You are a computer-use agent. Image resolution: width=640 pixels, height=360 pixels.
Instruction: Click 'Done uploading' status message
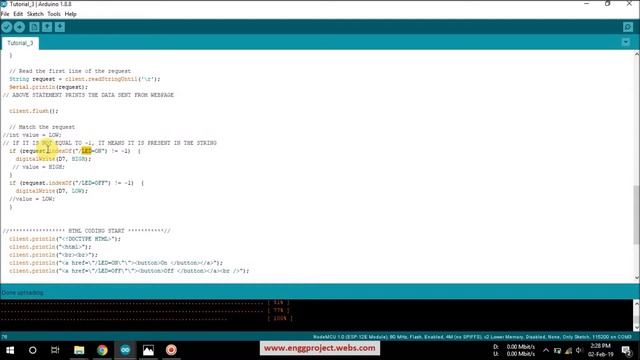point(22,293)
